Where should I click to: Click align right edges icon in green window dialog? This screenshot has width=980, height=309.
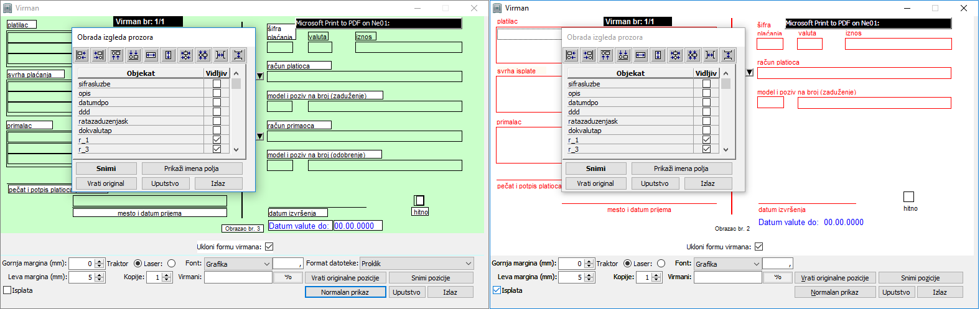pos(99,55)
